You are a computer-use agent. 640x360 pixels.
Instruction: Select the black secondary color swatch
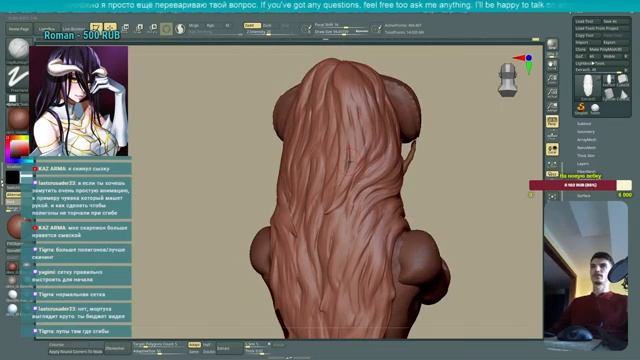click(x=12, y=178)
